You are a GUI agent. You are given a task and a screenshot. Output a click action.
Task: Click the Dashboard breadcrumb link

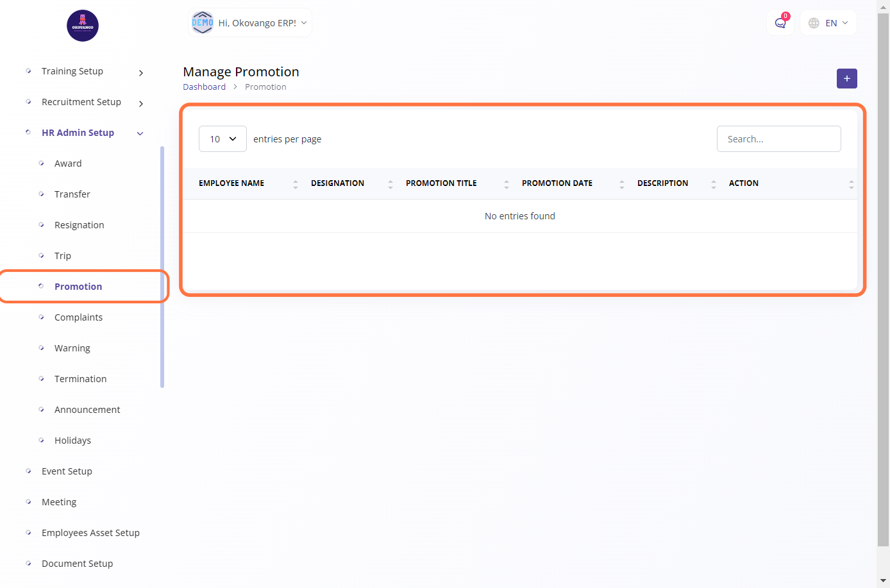pos(204,87)
